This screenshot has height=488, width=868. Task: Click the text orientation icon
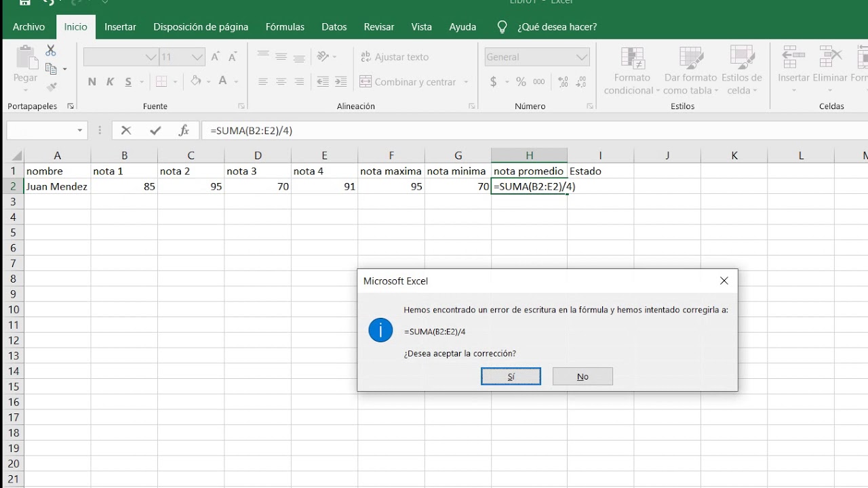323,57
